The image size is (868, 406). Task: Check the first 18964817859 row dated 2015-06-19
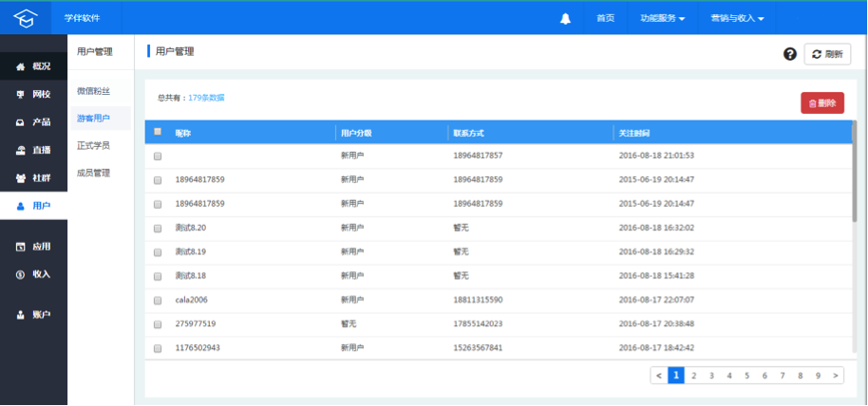[158, 180]
